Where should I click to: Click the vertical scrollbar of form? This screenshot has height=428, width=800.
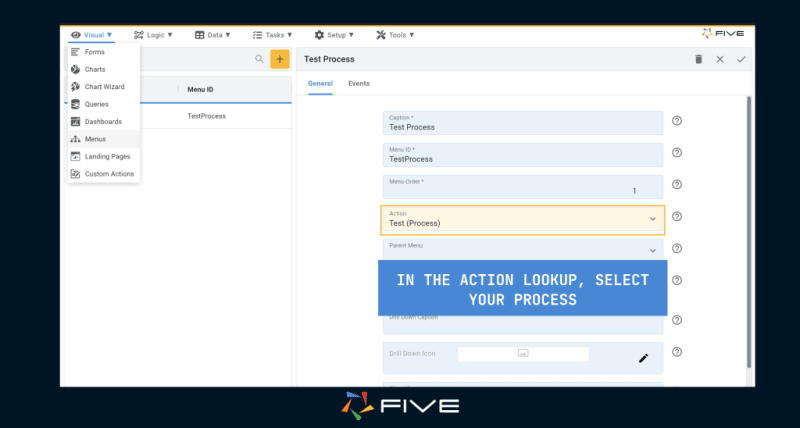748,232
